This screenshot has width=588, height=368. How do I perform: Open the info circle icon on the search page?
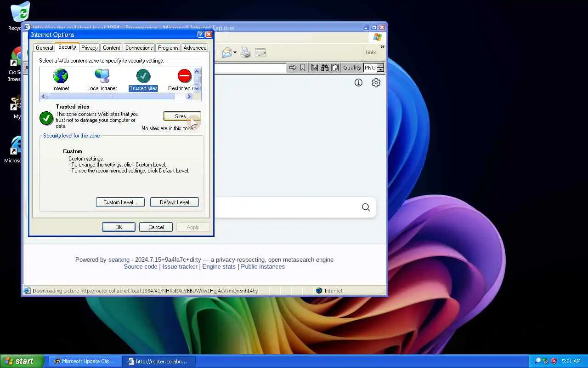(358, 82)
